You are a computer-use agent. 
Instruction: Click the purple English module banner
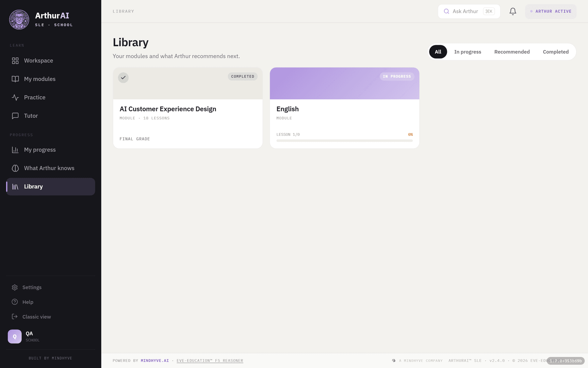344,83
